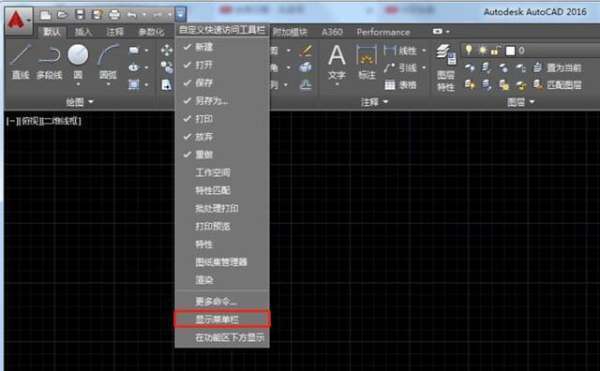Screen dimensions: 600x371
Task: Toggle layer lock padlock icon
Action: 496,50
